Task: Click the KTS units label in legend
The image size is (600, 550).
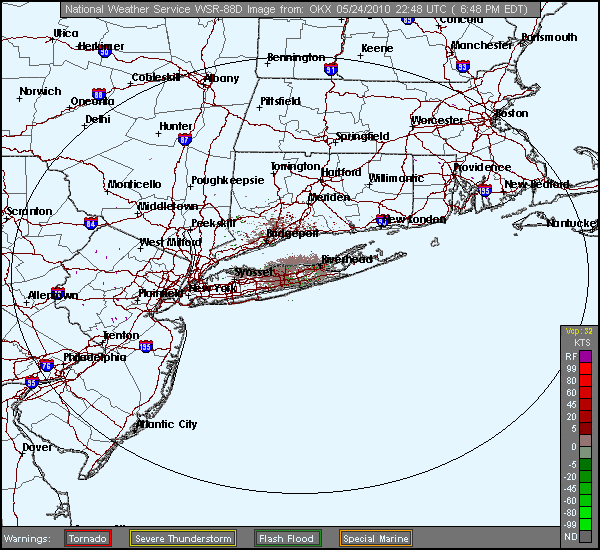Action: [x=582, y=343]
